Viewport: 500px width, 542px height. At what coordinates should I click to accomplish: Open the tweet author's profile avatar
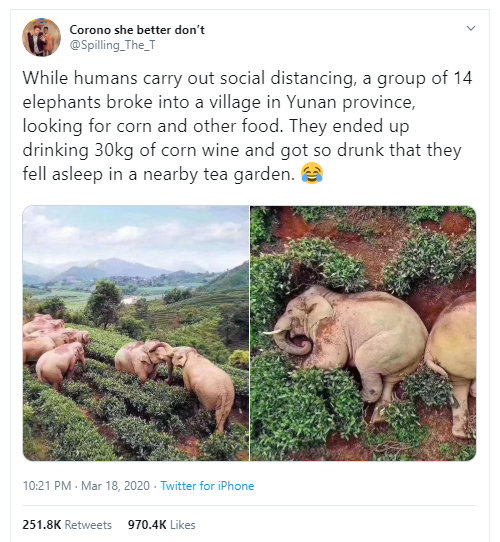[x=41, y=37]
